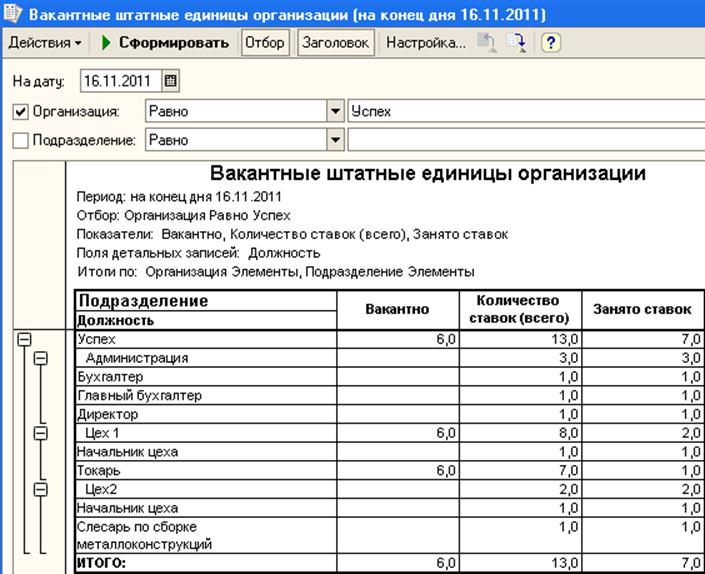Screen dimensions: 705x574
Task: Collapse the Администрация group
Action: 40,358
